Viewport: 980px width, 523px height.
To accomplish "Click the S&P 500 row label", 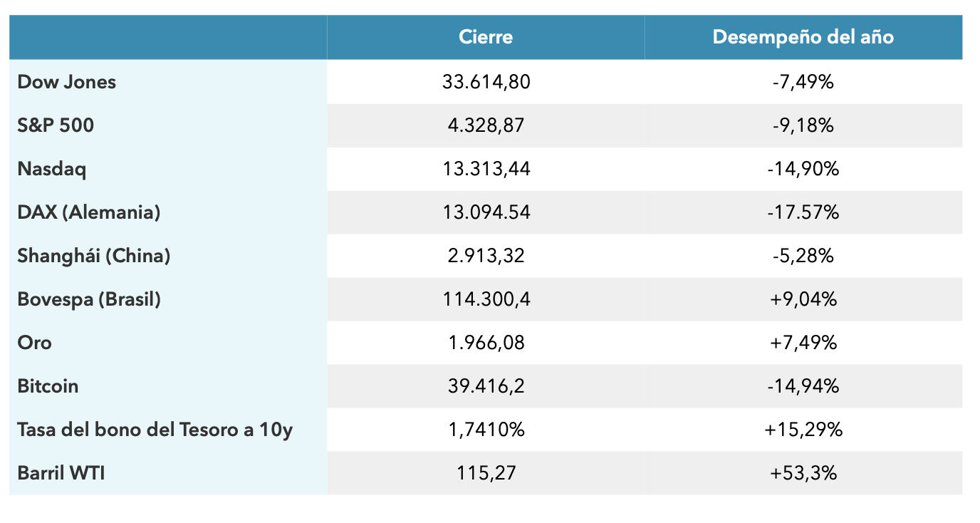I will (56, 125).
